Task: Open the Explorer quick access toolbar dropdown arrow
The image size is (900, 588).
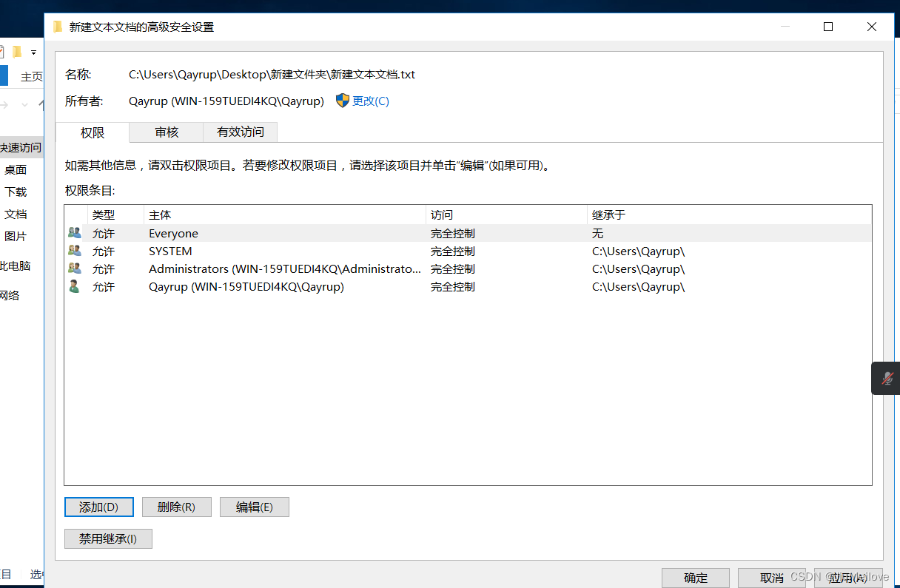Action: point(33,53)
